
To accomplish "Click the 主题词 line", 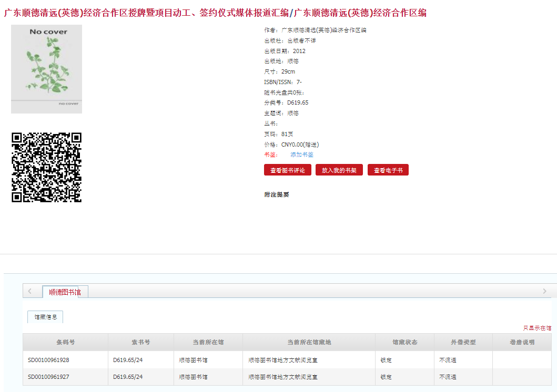I will (281, 113).
